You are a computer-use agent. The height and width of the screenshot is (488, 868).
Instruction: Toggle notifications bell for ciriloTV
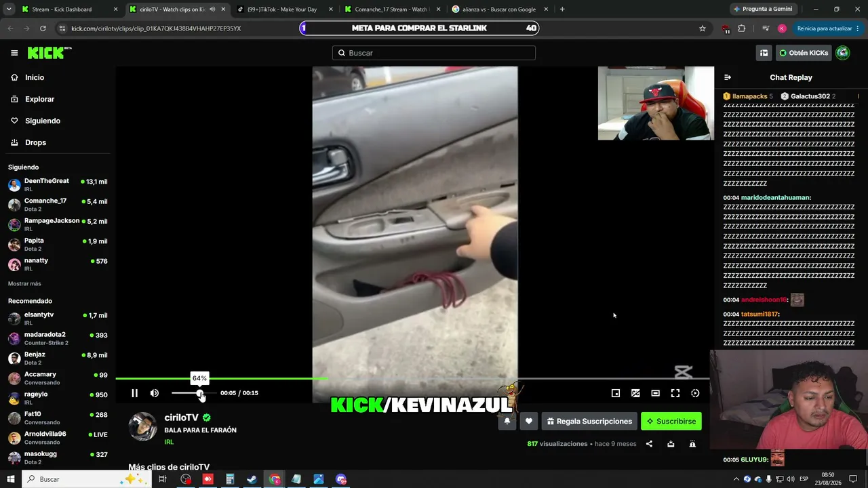click(x=507, y=421)
